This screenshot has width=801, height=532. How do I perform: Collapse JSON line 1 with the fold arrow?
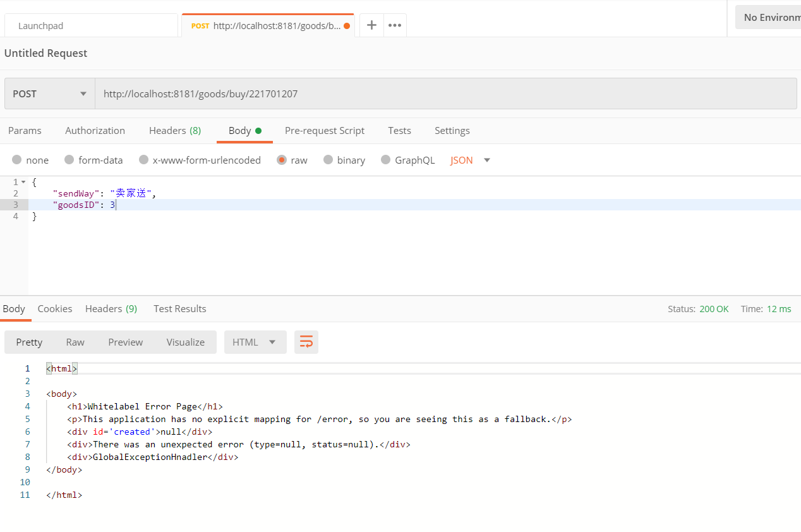coord(23,182)
